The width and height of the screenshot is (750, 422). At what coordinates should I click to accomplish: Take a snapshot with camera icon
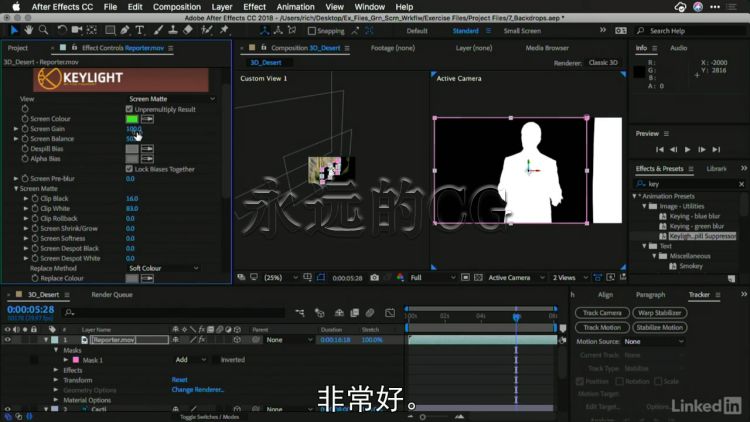tap(375, 278)
